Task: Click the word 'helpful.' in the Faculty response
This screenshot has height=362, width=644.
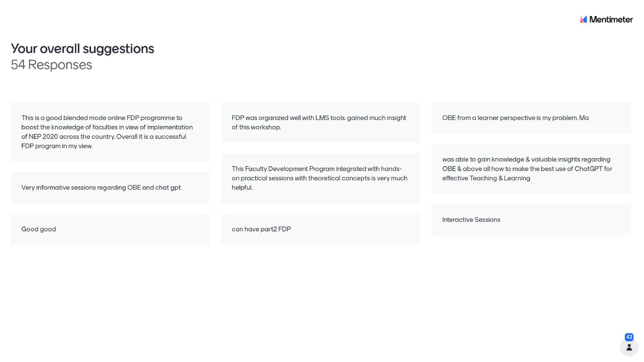Action: click(242, 188)
